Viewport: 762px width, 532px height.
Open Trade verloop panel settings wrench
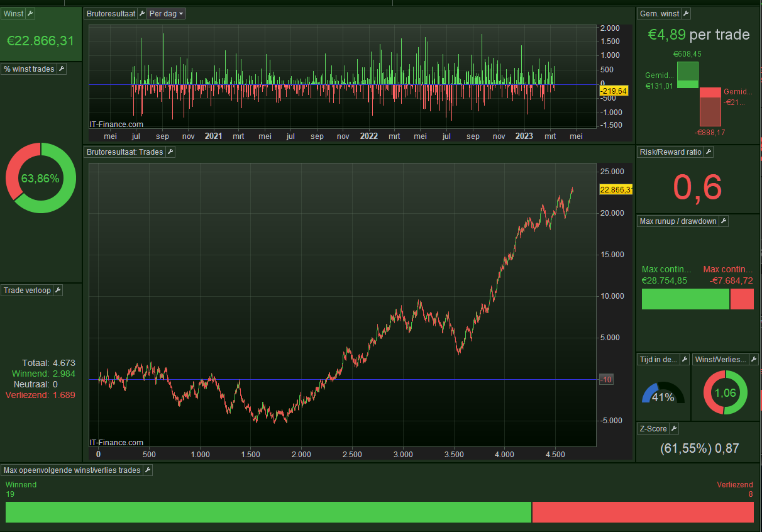pyautogui.click(x=57, y=290)
